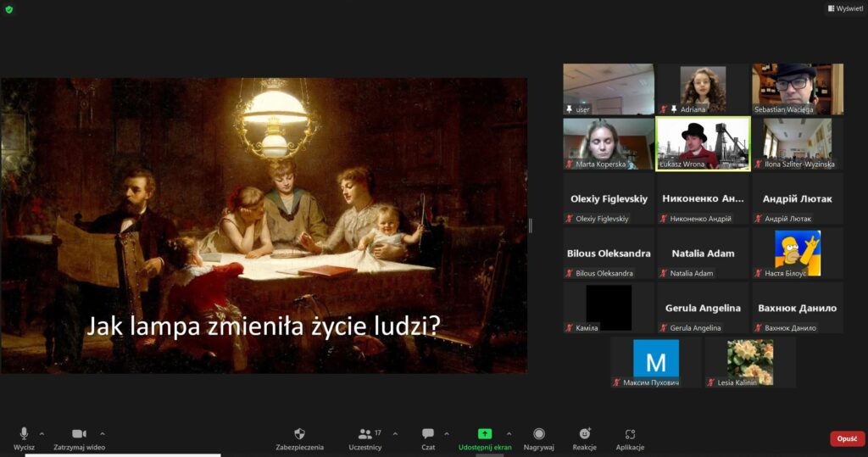Open the Czat panel
This screenshot has height=457, width=868.
tap(428, 438)
